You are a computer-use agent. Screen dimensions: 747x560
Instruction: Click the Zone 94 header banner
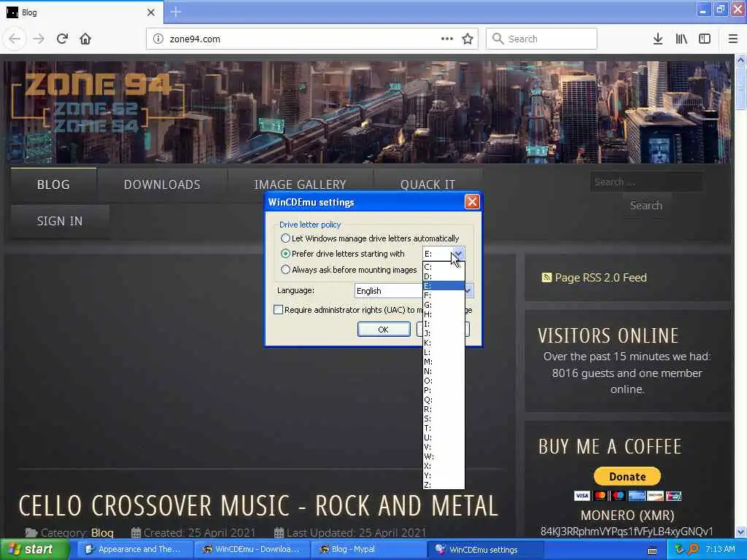point(367,112)
